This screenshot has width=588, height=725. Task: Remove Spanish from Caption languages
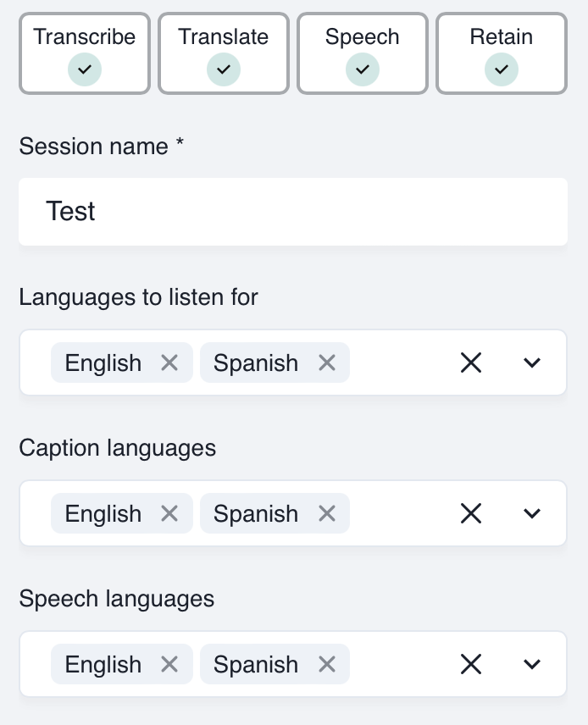point(326,513)
